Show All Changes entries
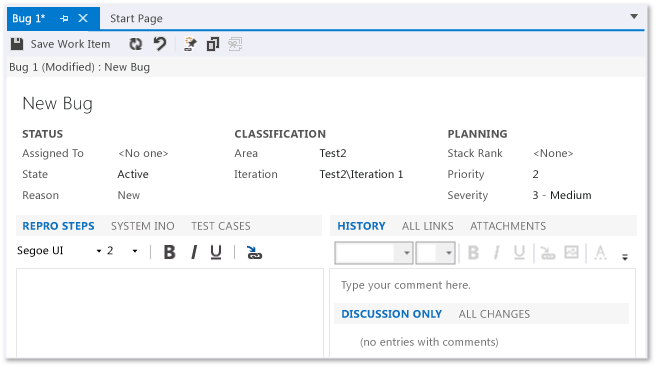The width and height of the screenshot is (656, 367). 494,314
